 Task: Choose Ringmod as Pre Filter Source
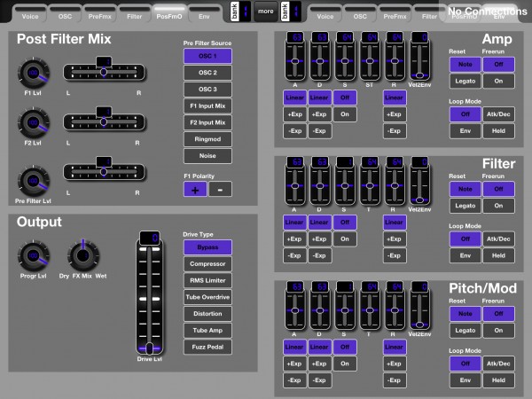[x=207, y=139]
